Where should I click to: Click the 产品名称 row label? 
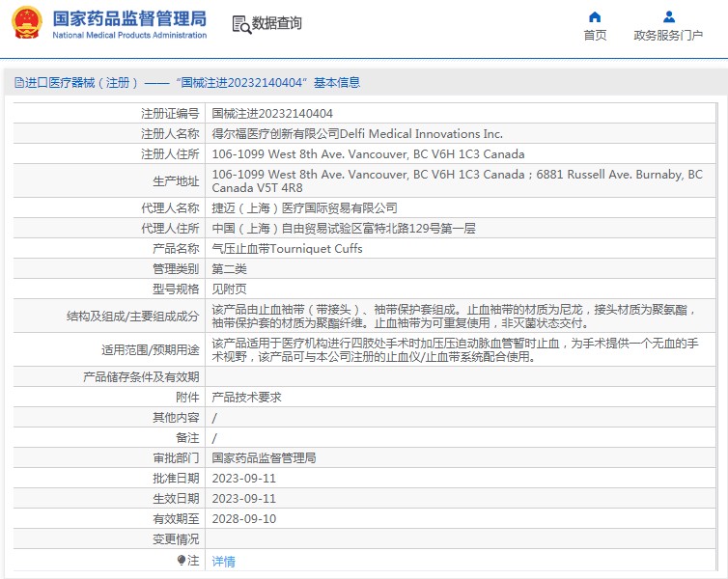click(x=176, y=249)
